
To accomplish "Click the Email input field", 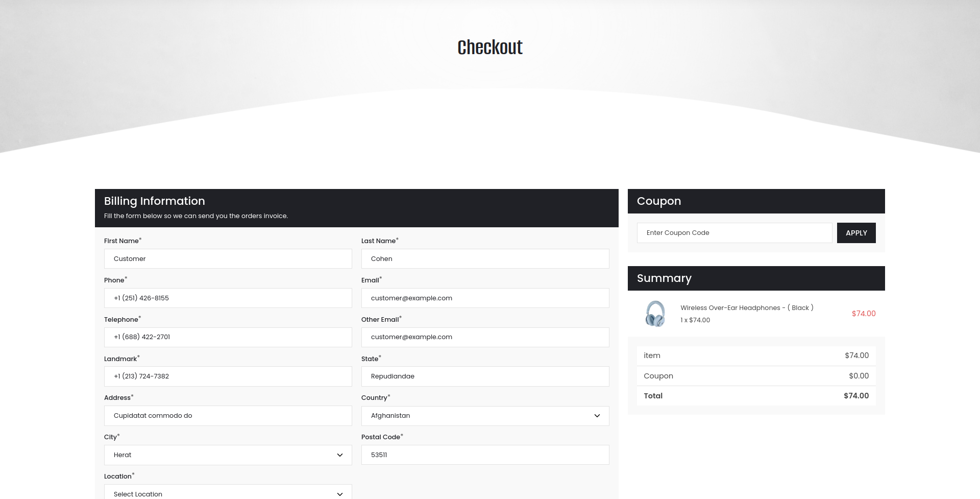I will pos(485,298).
